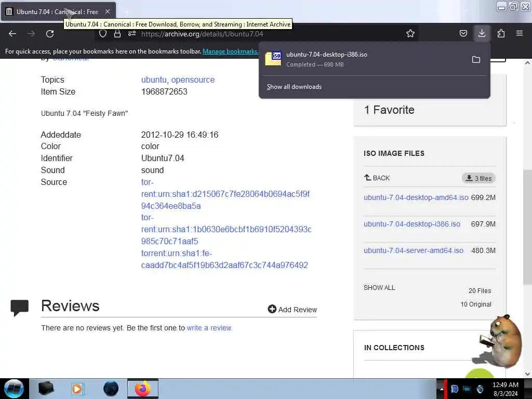The width and height of the screenshot is (532, 399).
Task: Select the Item Size value 1968872653
Action: [164, 91]
